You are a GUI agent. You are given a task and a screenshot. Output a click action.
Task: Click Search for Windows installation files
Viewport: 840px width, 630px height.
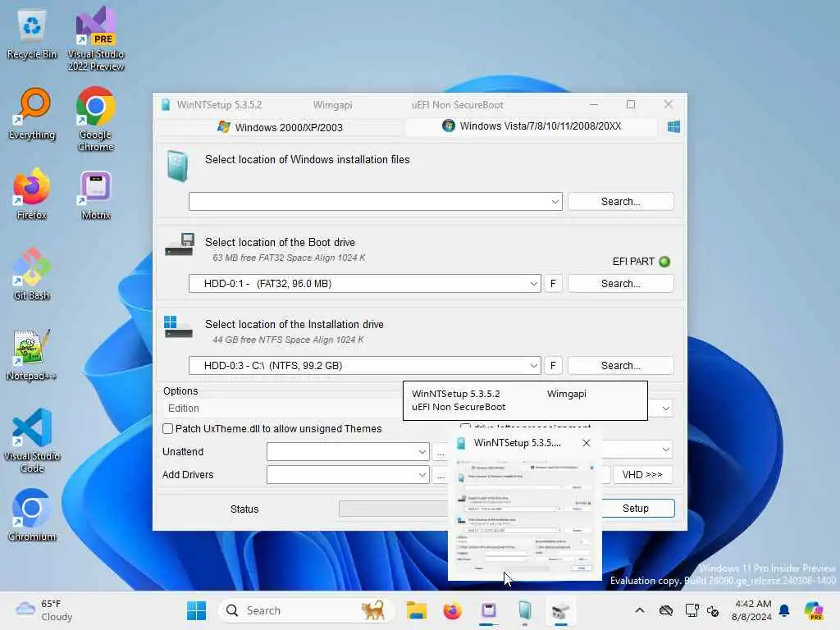pos(620,202)
